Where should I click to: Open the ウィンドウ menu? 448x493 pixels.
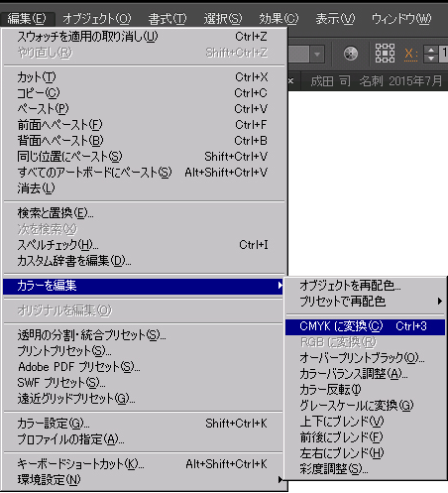click(401, 18)
